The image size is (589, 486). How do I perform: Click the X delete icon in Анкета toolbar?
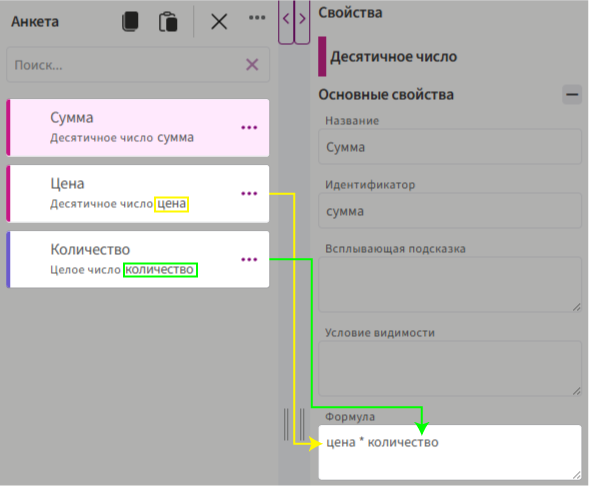[219, 21]
